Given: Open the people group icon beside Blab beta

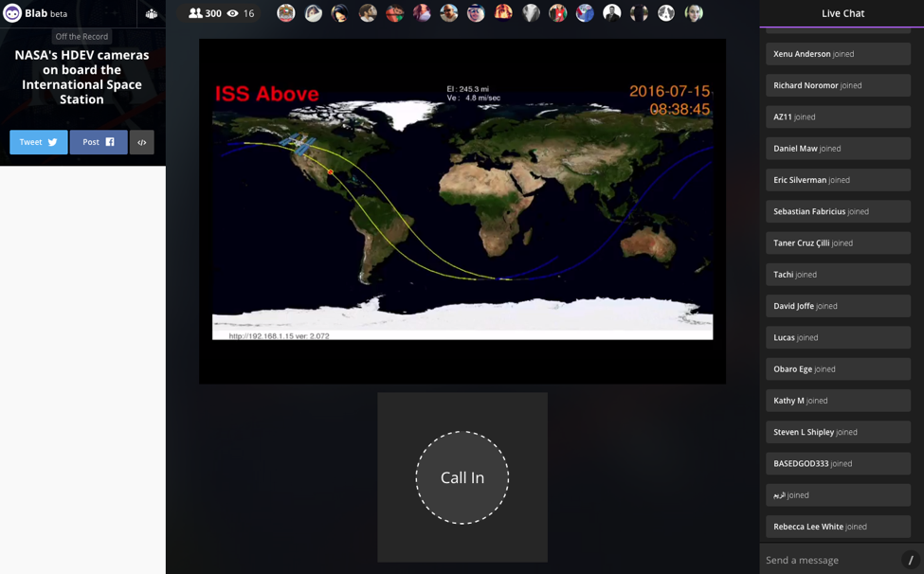Looking at the screenshot, I should pyautogui.click(x=152, y=13).
